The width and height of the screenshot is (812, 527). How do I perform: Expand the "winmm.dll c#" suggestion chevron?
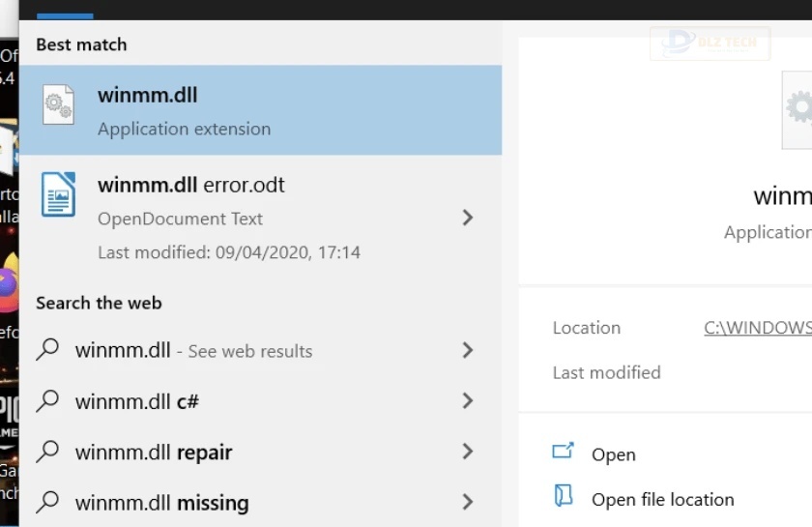pos(468,400)
